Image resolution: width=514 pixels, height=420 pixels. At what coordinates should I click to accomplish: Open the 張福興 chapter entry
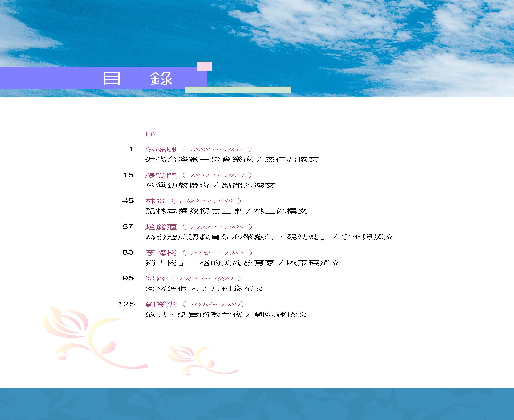tap(161, 150)
